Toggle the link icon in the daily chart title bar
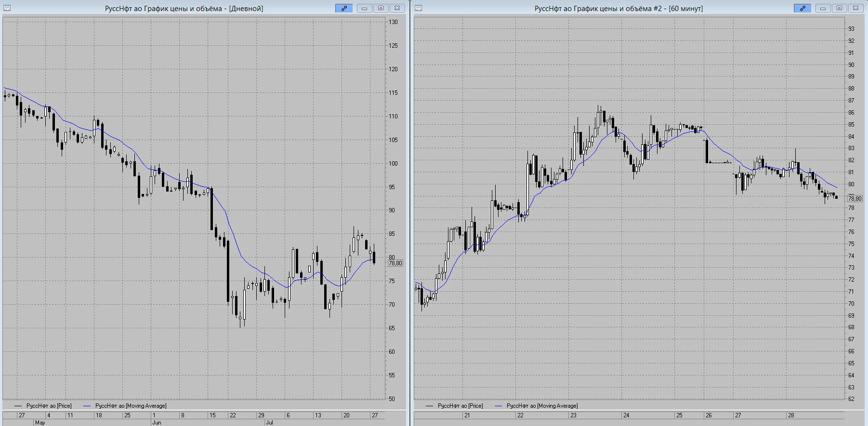Image resolution: width=868 pixels, height=426 pixels. 344,8
